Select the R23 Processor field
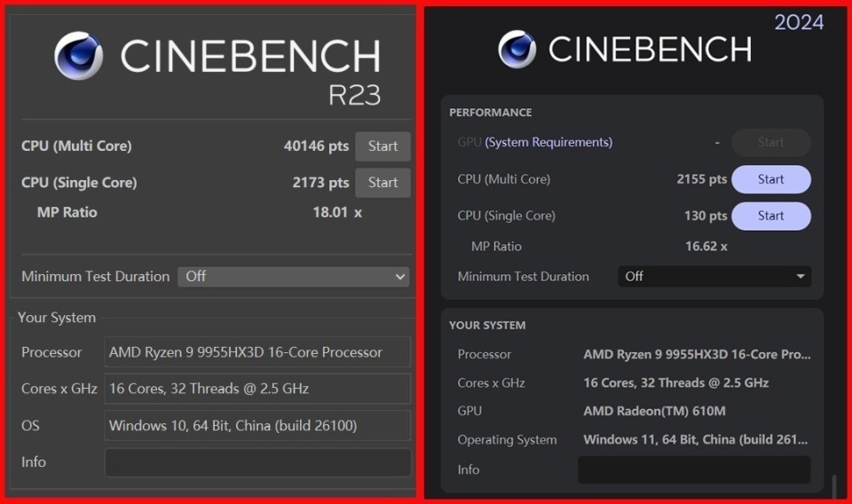This screenshot has height=504, width=852. click(x=257, y=352)
